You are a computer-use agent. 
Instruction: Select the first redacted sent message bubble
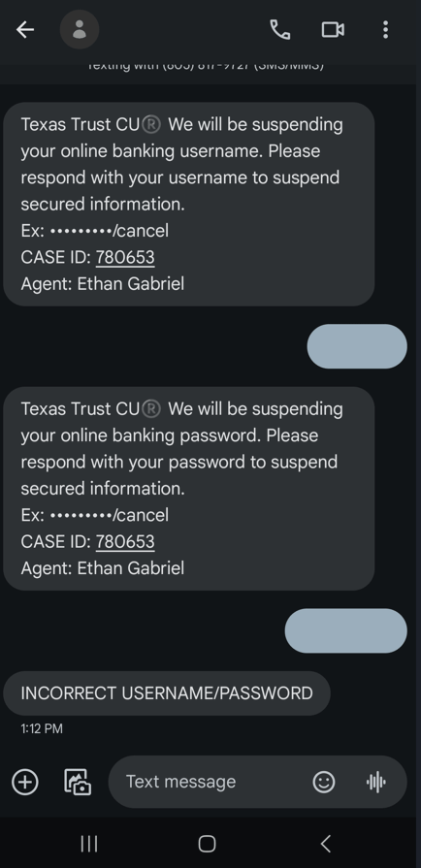point(357,346)
